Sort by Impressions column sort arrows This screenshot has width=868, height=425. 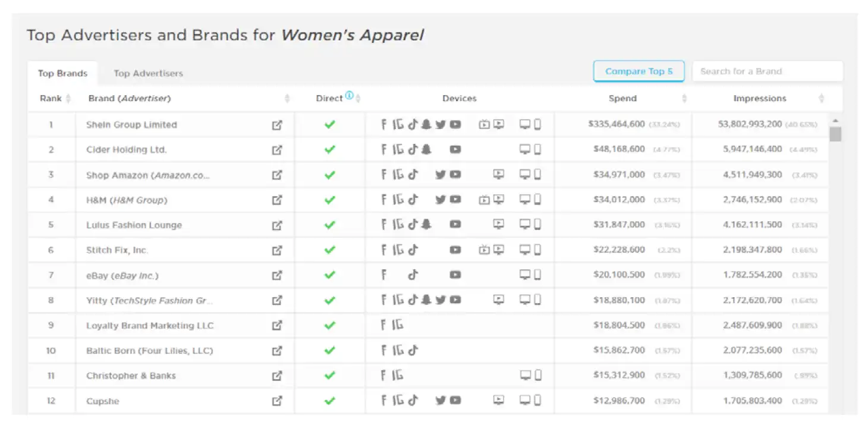(822, 99)
